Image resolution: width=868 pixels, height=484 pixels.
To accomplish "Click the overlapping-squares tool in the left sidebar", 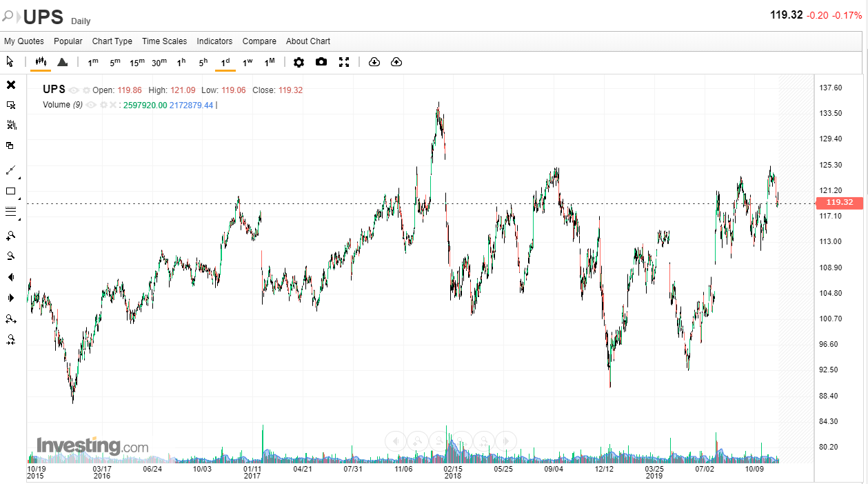I will [x=10, y=145].
